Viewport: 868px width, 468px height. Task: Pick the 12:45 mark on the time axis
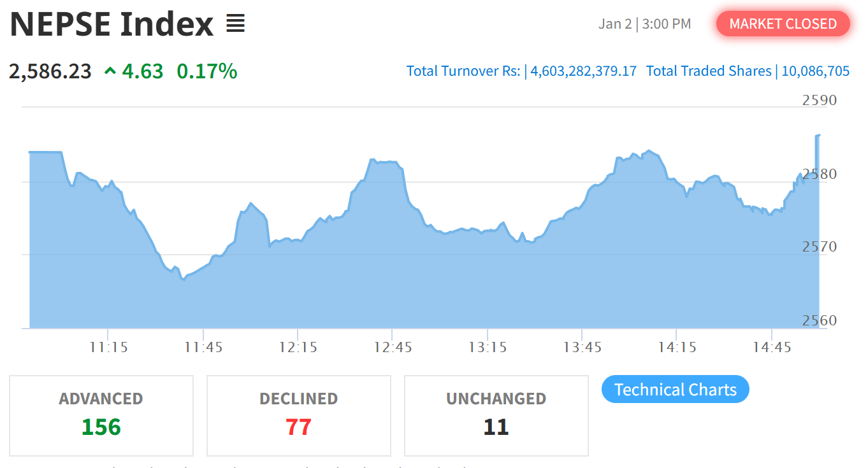click(393, 347)
